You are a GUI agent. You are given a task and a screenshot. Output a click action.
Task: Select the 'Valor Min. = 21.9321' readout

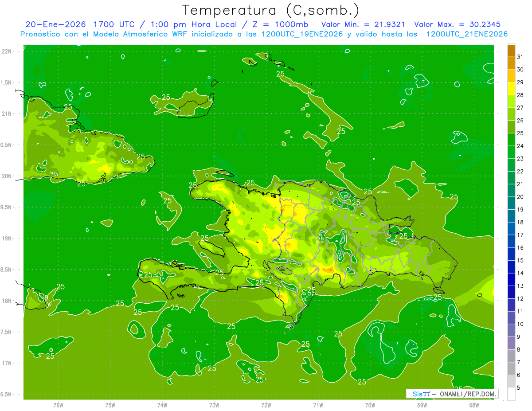[363, 24]
